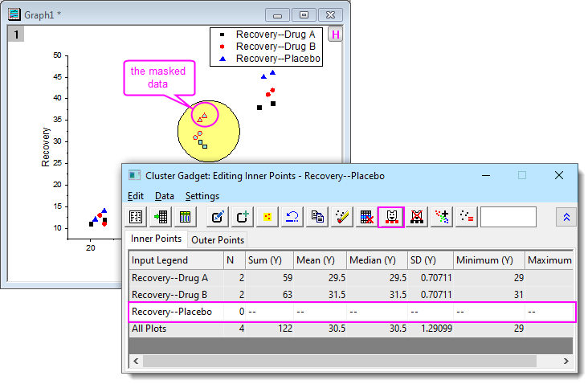Click the edit point pencil icon
The image size is (588, 384).
pyautogui.click(x=216, y=217)
